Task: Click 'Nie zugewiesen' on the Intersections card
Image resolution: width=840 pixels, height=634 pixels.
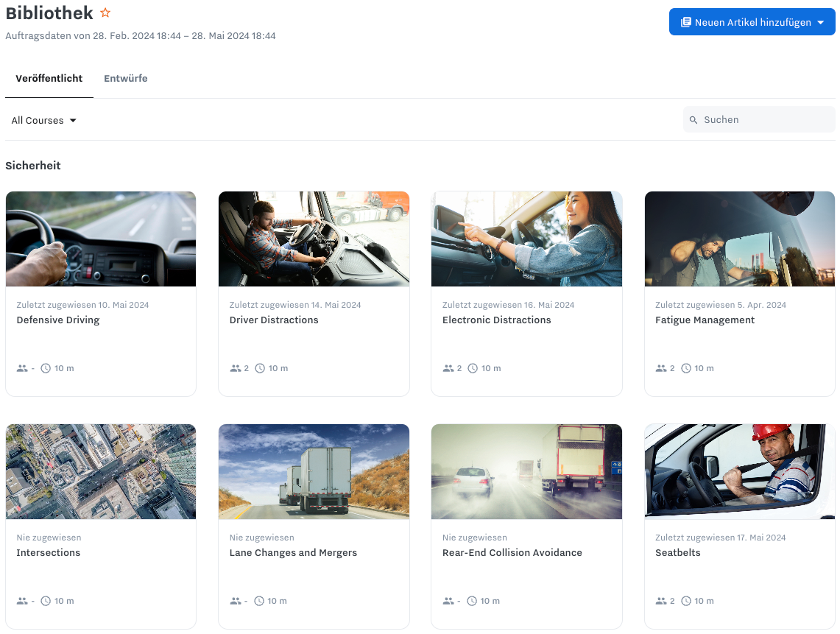Action: 49,538
